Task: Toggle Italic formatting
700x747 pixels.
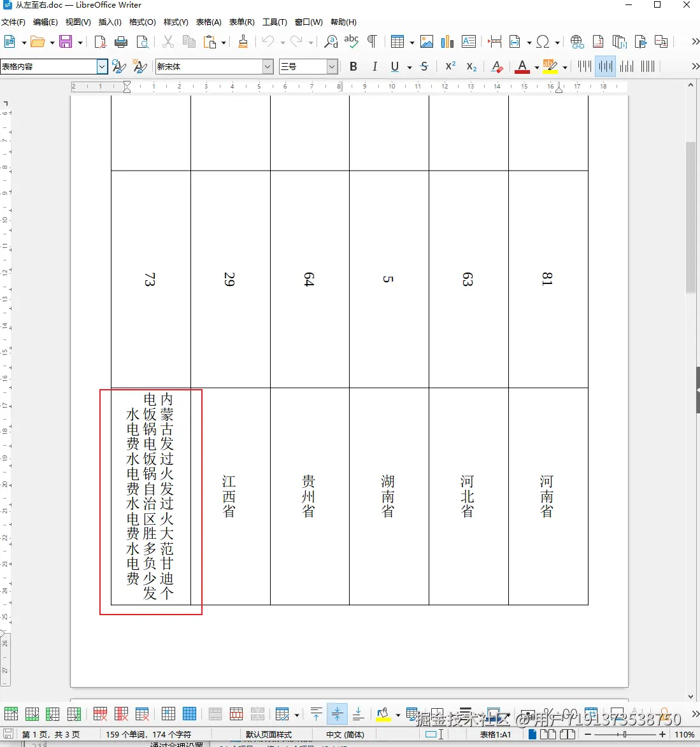Action: (375, 67)
